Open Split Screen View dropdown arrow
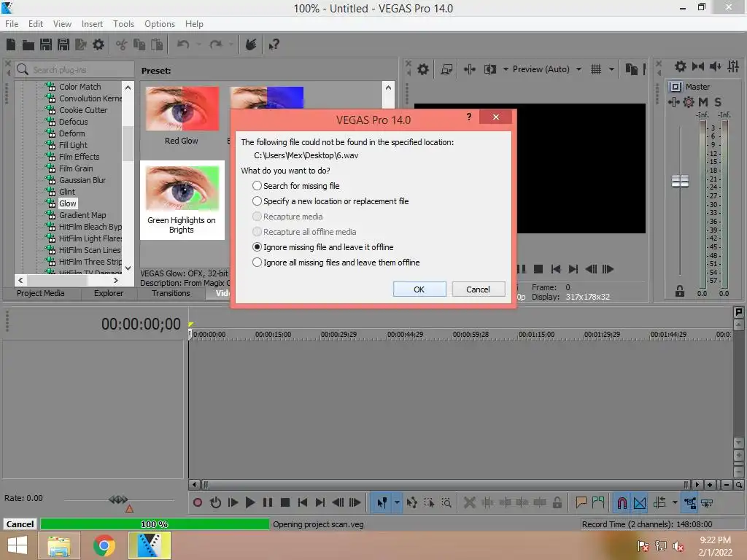This screenshot has width=747, height=560. click(506, 69)
